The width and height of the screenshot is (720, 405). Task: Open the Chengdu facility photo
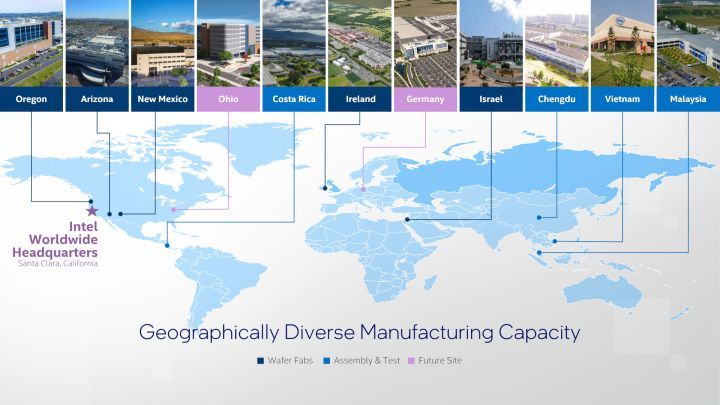tap(557, 43)
